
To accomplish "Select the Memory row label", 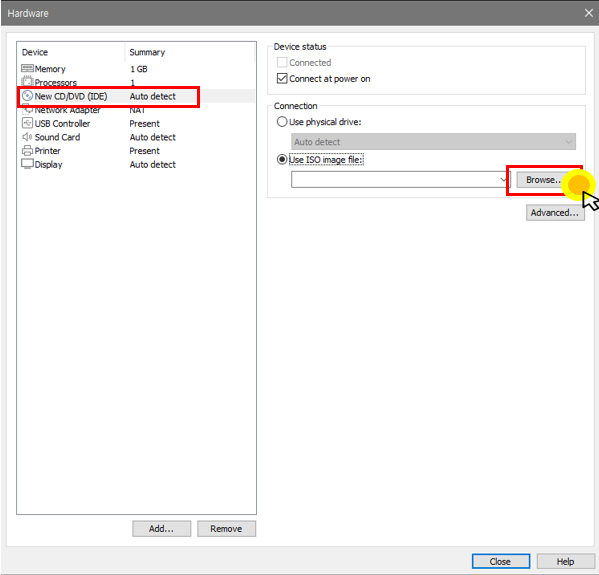I will click(x=50, y=69).
